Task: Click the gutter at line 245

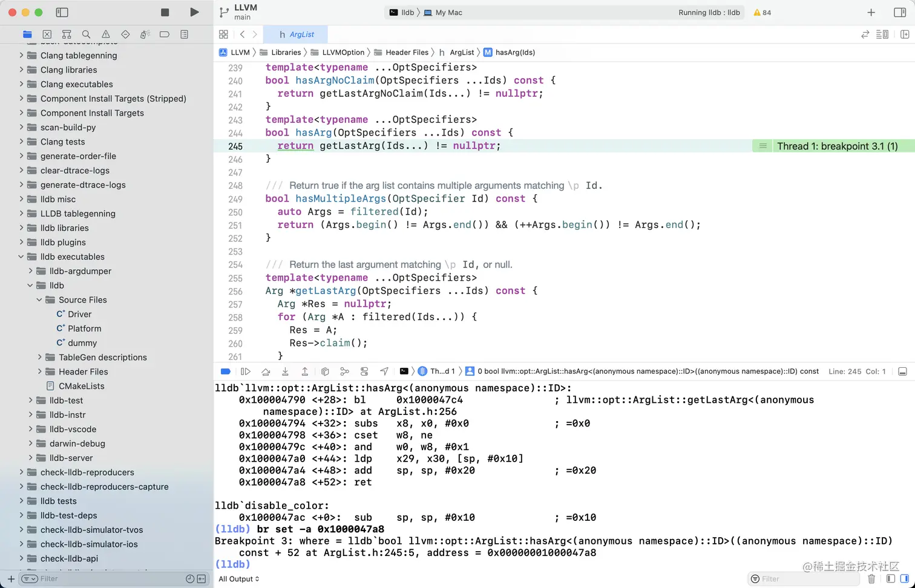Action: coord(235,146)
